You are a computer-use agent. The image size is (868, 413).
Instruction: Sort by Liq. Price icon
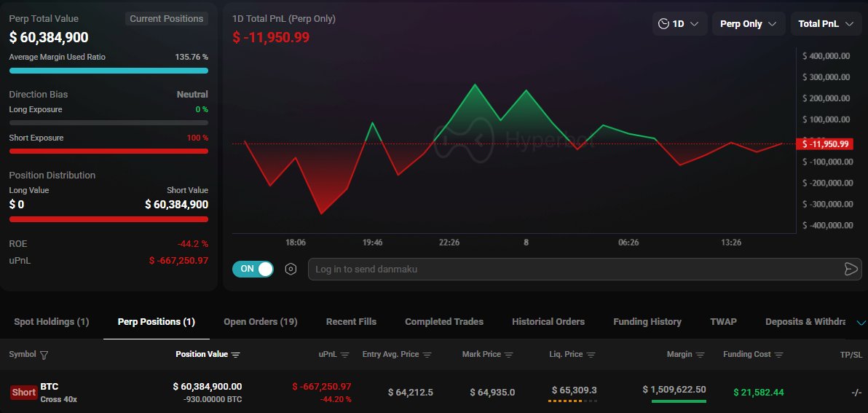click(x=591, y=355)
